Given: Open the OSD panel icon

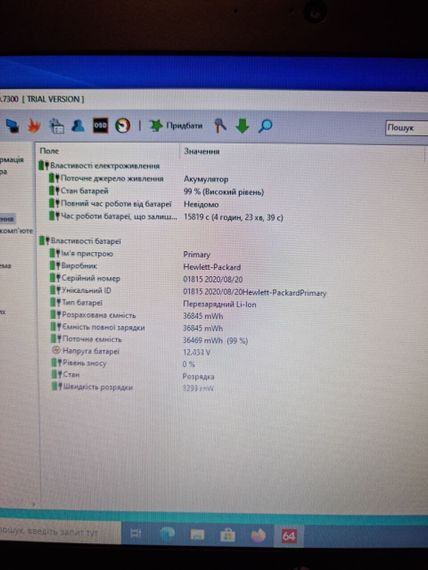Looking at the screenshot, I should pos(100,125).
